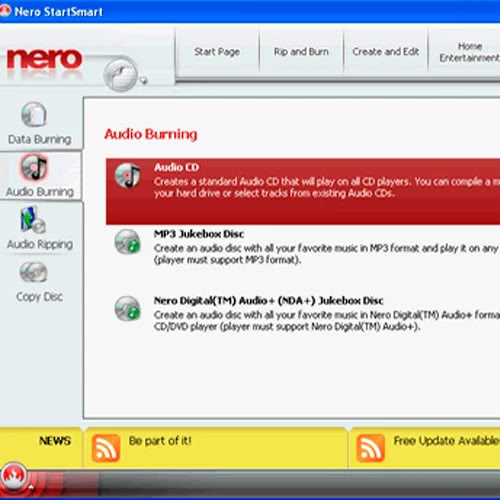Click the red Audio Burning heading
Viewport: 500px width, 500px height.
tap(151, 134)
